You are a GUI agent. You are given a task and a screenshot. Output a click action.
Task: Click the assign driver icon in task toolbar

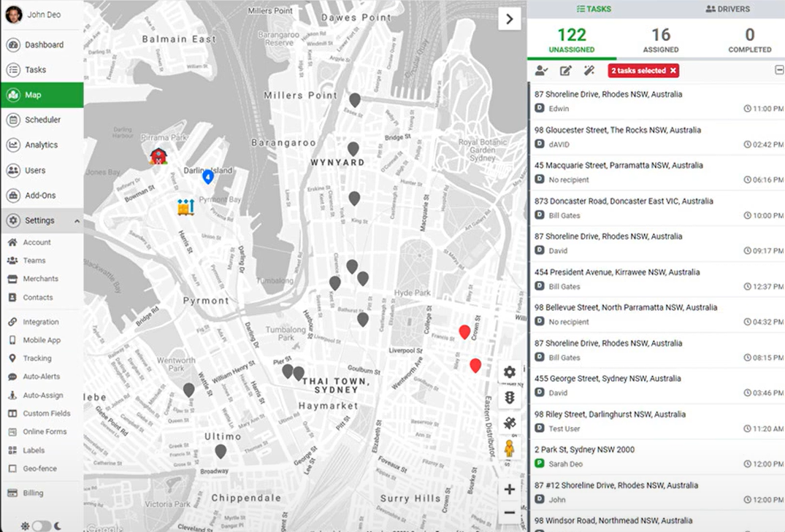(541, 71)
